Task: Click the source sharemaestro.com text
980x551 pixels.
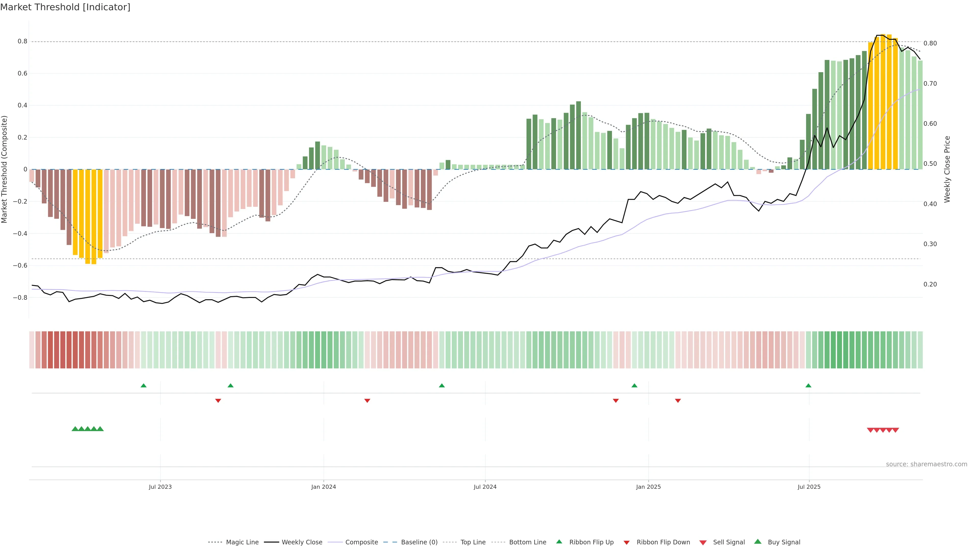Action: tap(926, 464)
